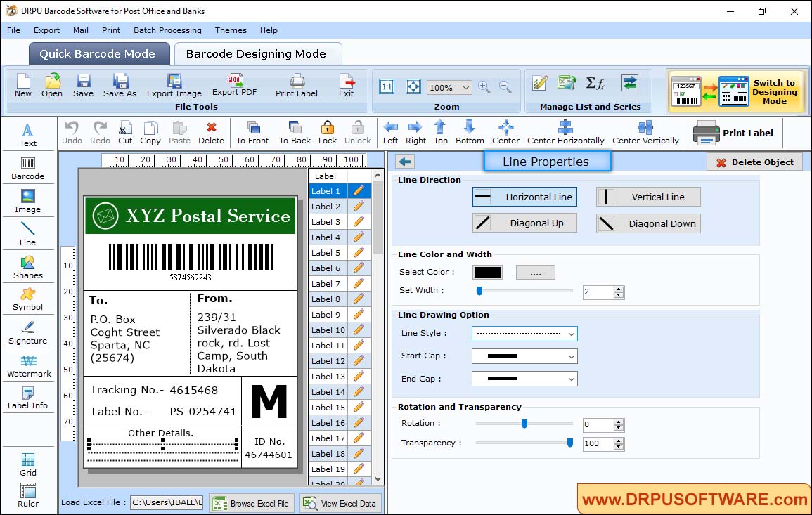
Task: Adjust the Rotation slider
Action: click(524, 424)
